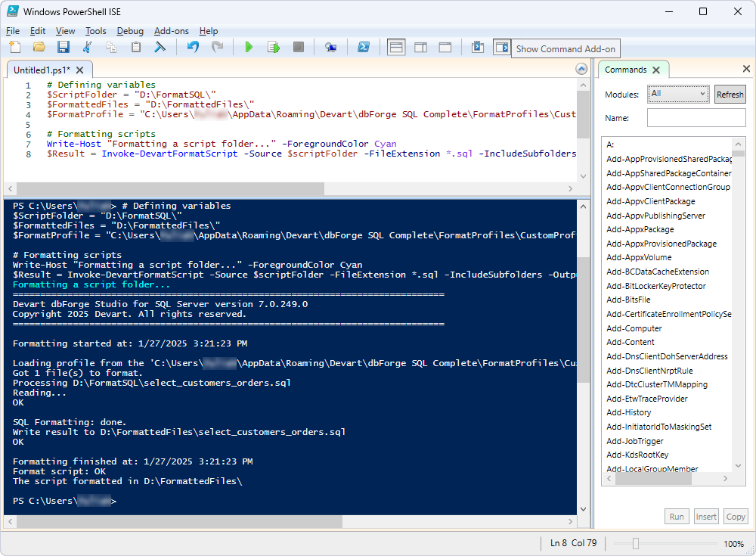Select Add-Content in the command list
The image size is (756, 556).
coord(631,342)
